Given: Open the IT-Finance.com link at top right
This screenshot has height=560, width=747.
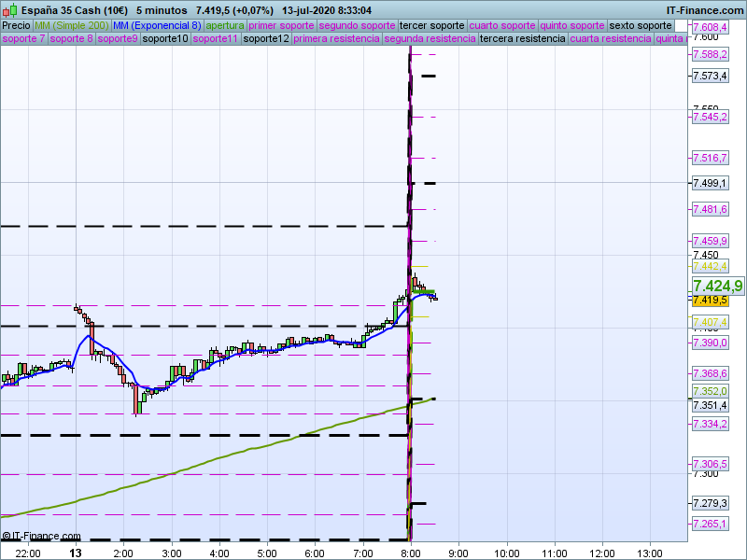Looking at the screenshot, I should point(705,9).
